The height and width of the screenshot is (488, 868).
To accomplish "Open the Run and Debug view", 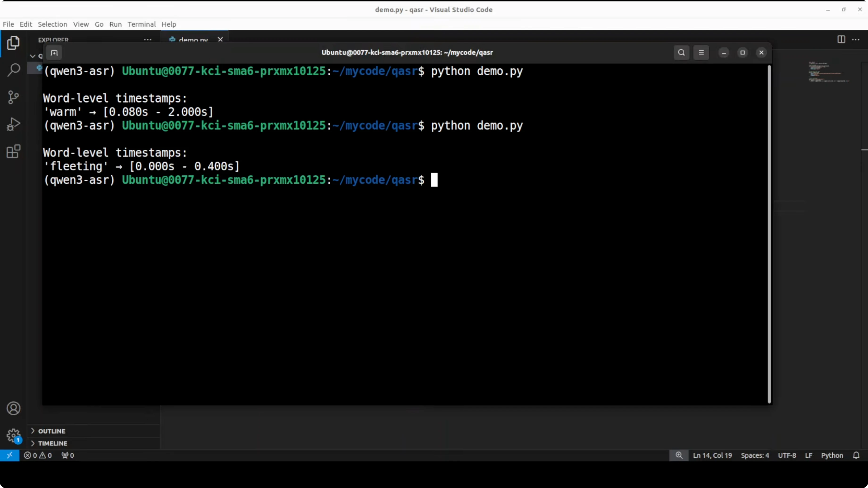I will [13, 124].
